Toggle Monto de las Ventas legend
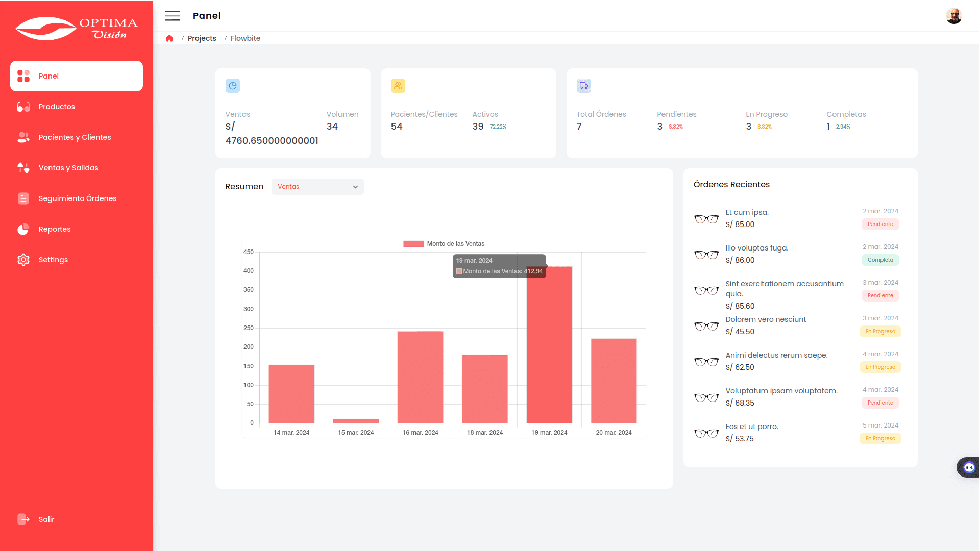 pos(444,244)
